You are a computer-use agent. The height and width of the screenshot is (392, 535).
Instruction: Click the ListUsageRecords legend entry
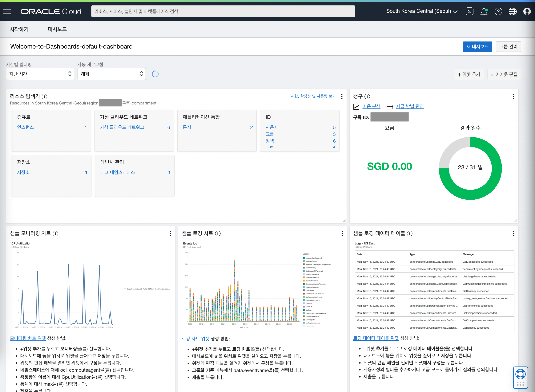coord(311,316)
